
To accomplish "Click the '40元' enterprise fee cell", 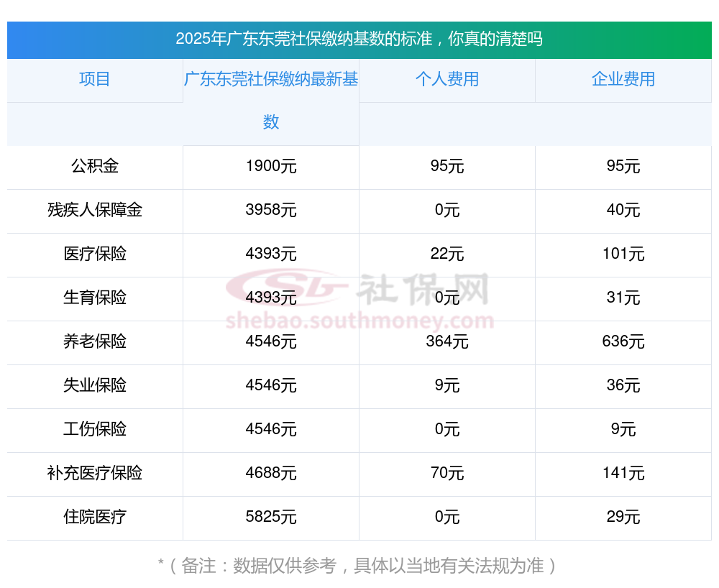I will (x=623, y=210).
